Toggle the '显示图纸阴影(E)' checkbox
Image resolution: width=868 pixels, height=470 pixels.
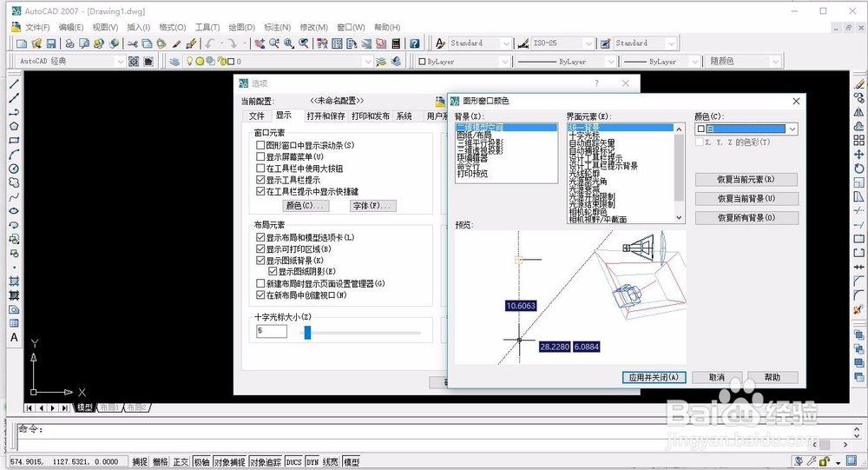point(273,272)
